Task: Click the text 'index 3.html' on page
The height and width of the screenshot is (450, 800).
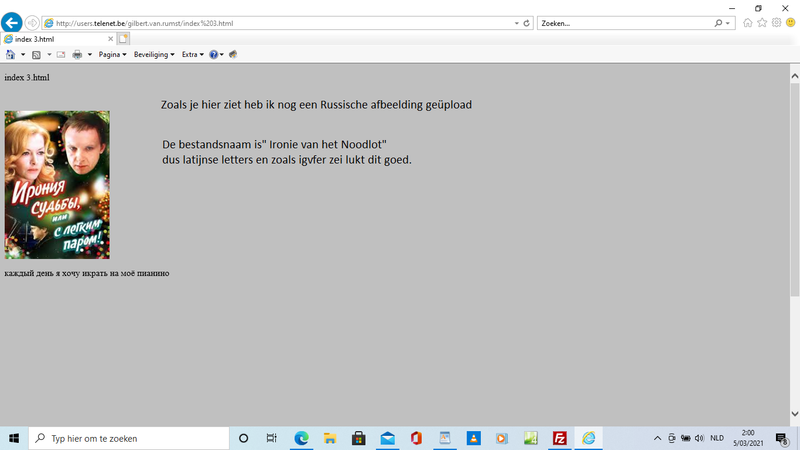Action: coord(27,78)
